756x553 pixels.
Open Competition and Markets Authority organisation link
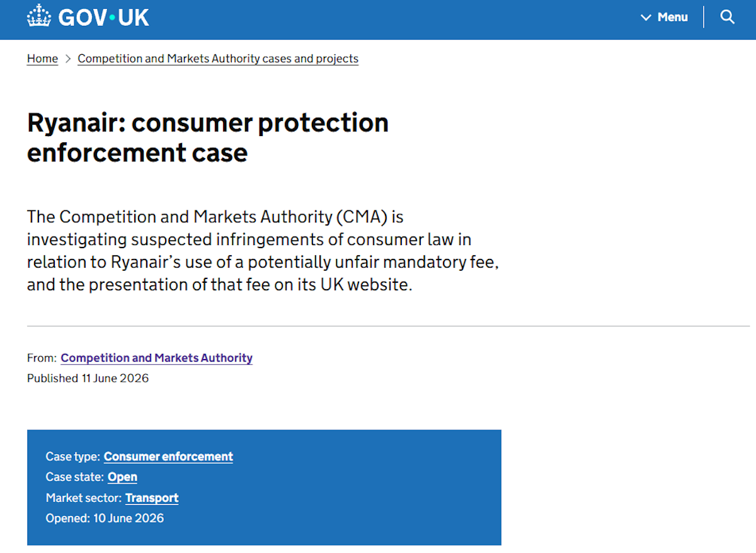click(156, 358)
